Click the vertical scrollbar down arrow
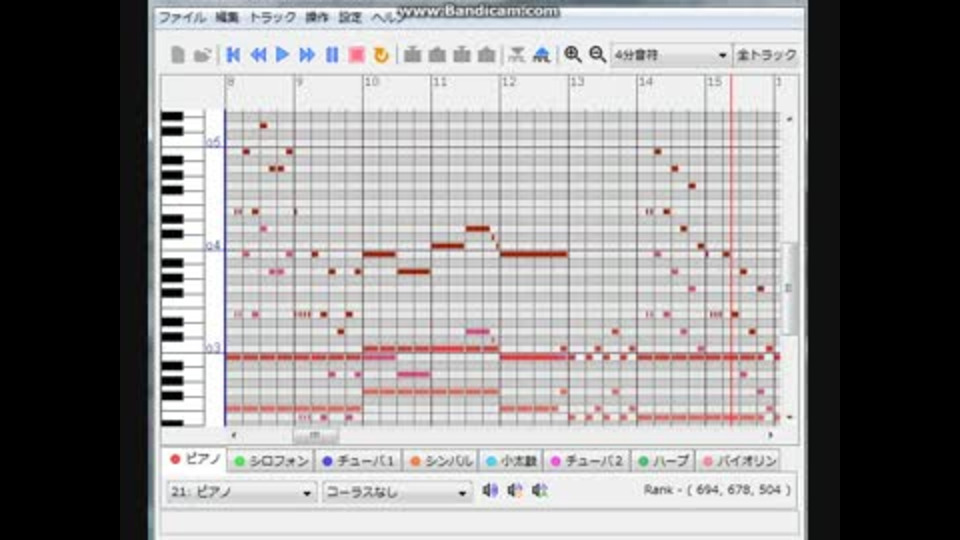The image size is (960, 540). [x=790, y=417]
